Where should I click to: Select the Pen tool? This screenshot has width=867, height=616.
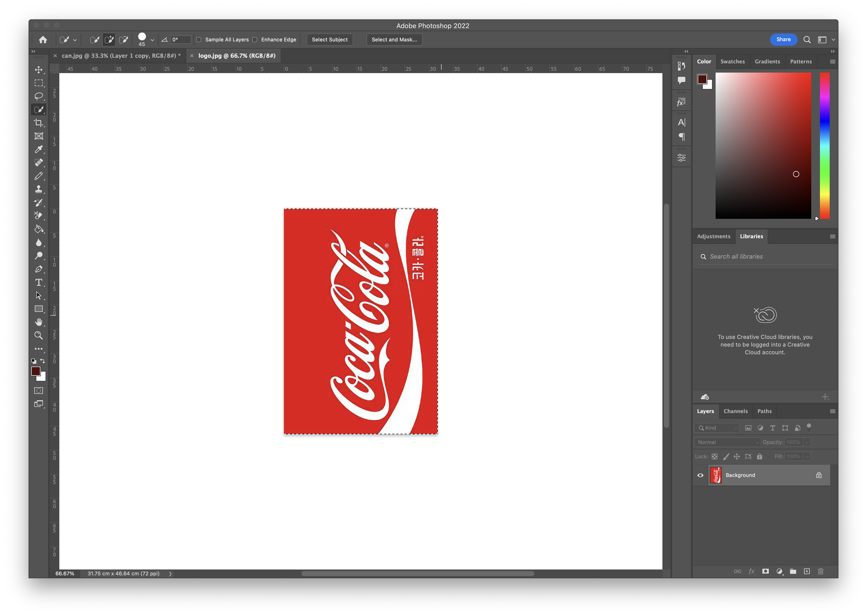click(x=39, y=269)
